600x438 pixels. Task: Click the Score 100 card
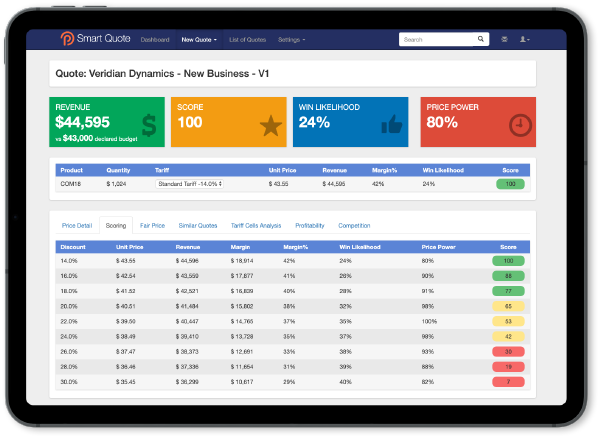pos(228,122)
